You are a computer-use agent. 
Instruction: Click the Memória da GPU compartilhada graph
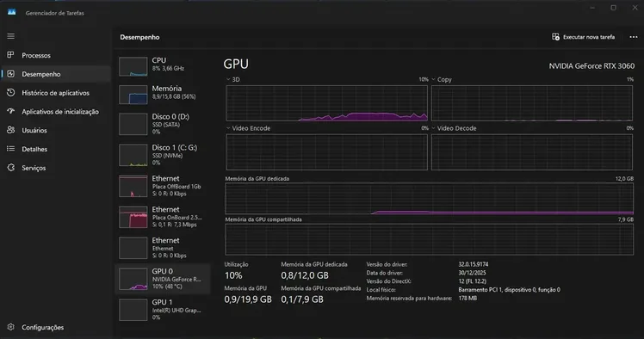coord(430,239)
